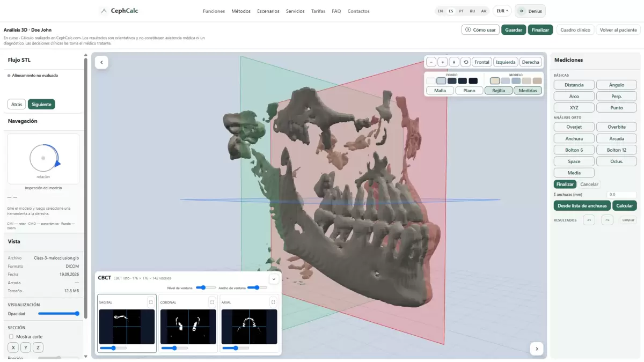Click Atrás in Flujo STL
The height and width of the screenshot is (362, 644).
(x=17, y=105)
